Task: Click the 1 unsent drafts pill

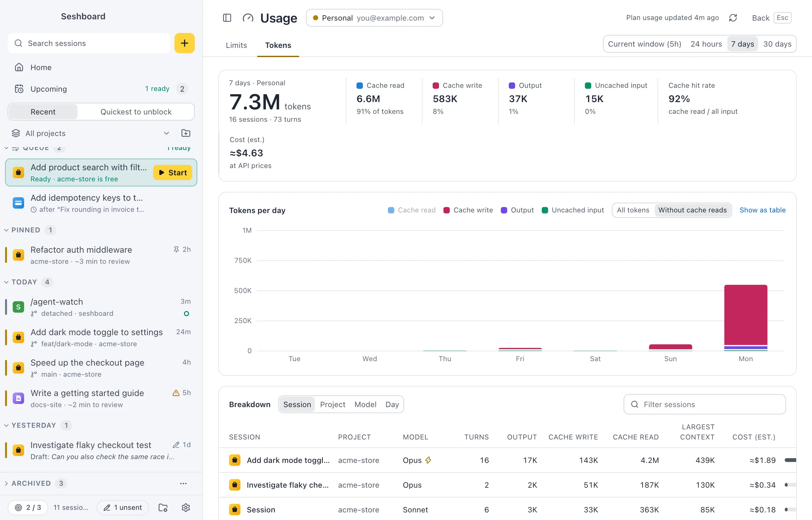Action: pyautogui.click(x=123, y=508)
